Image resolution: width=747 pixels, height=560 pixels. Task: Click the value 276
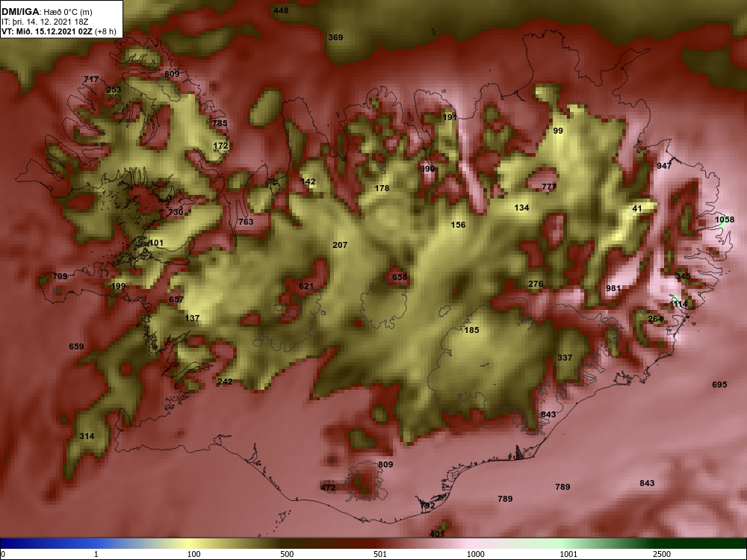click(x=536, y=284)
